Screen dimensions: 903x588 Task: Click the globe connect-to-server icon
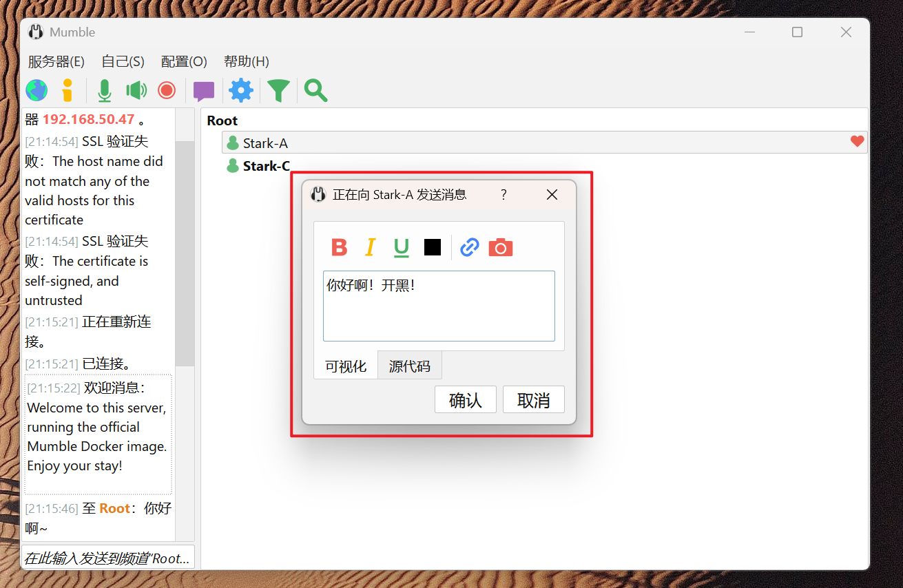[x=37, y=90]
